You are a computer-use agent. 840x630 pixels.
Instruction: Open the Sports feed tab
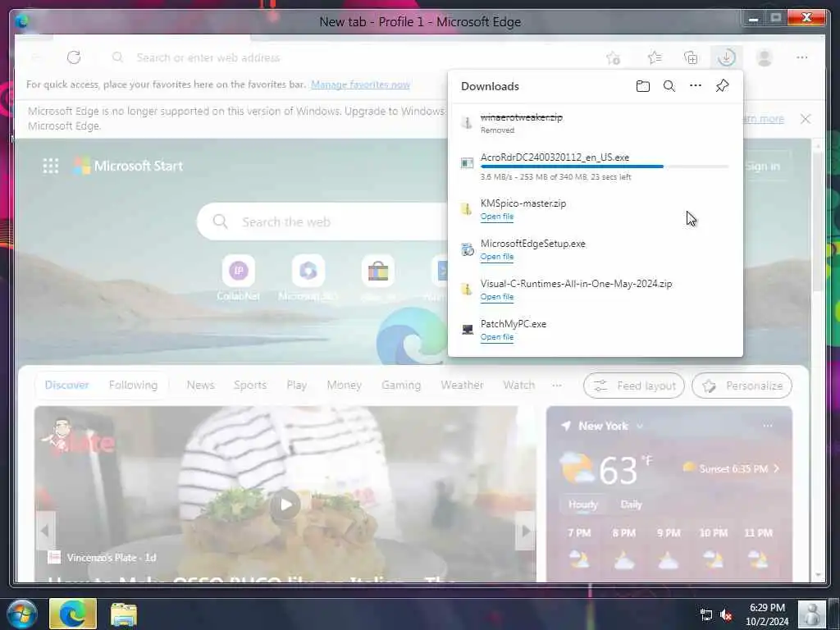pyautogui.click(x=250, y=386)
